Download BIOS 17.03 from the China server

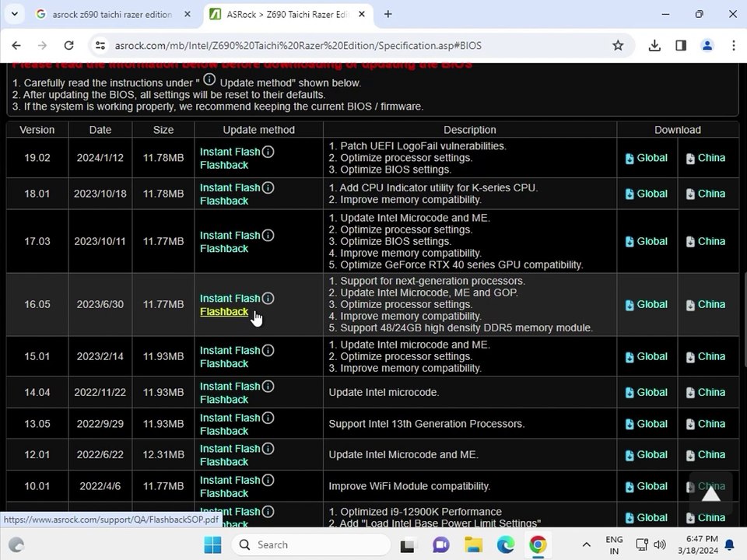click(x=706, y=241)
